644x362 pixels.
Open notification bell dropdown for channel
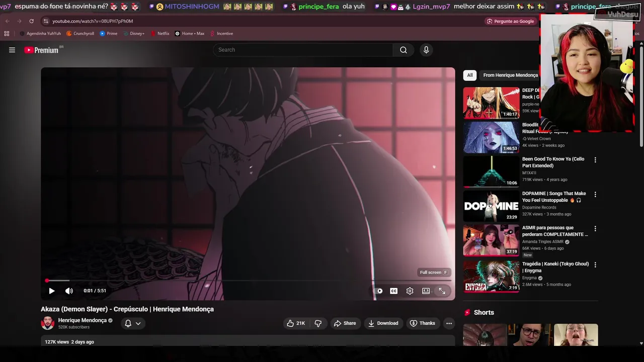click(x=133, y=323)
